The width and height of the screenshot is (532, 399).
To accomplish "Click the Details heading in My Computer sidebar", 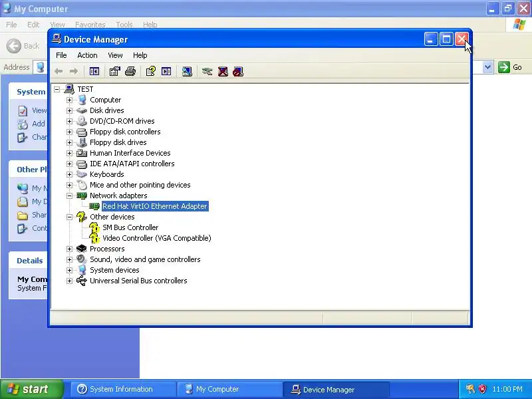I will 30,261.
